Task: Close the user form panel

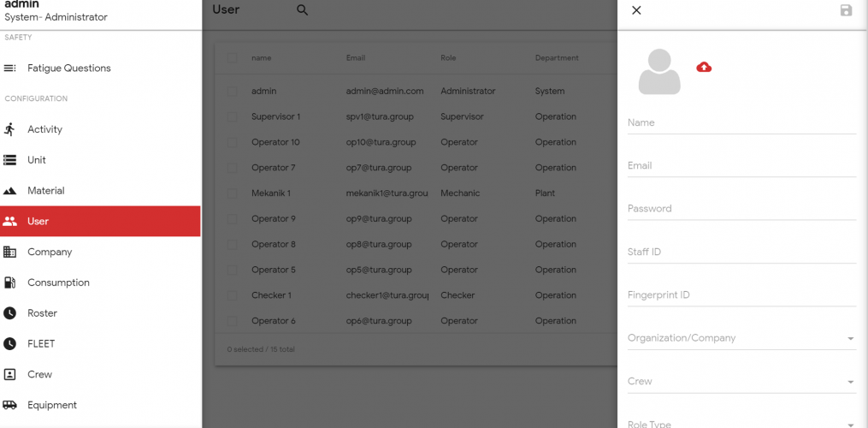Action: click(x=636, y=10)
